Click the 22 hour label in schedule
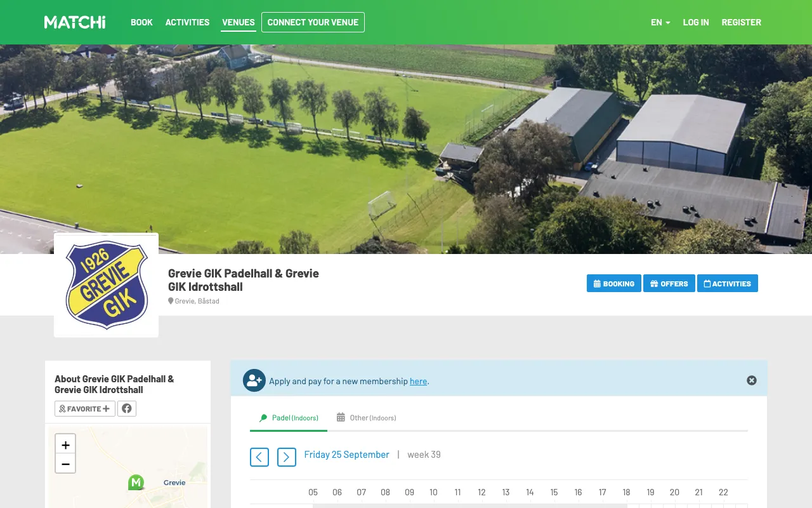812x508 pixels. [x=723, y=492]
